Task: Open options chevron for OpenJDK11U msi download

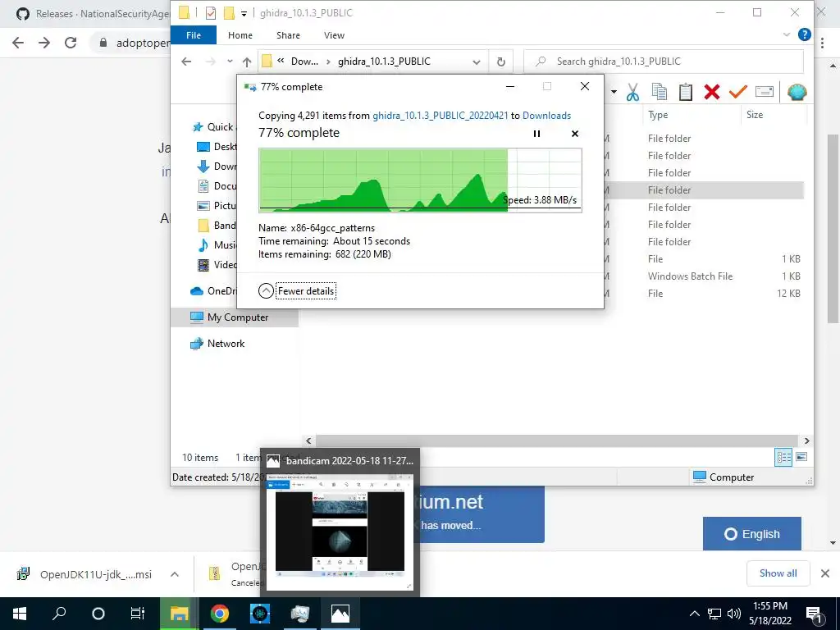Action: pyautogui.click(x=175, y=574)
